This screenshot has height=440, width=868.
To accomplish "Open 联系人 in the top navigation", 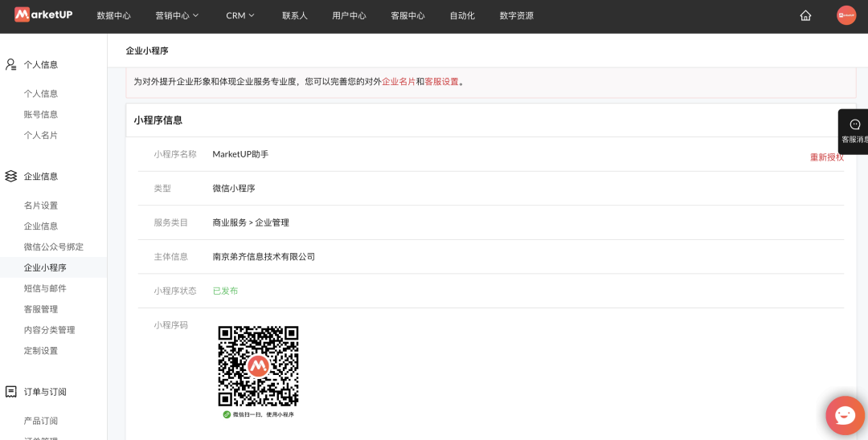I will pyautogui.click(x=295, y=15).
